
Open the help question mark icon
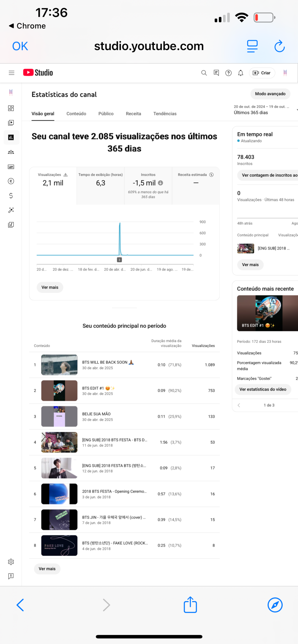pyautogui.click(x=228, y=73)
